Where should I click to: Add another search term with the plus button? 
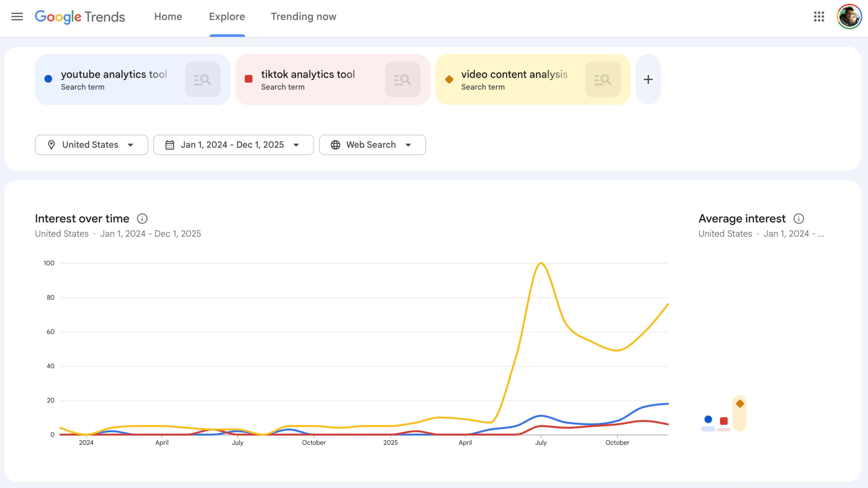648,79
